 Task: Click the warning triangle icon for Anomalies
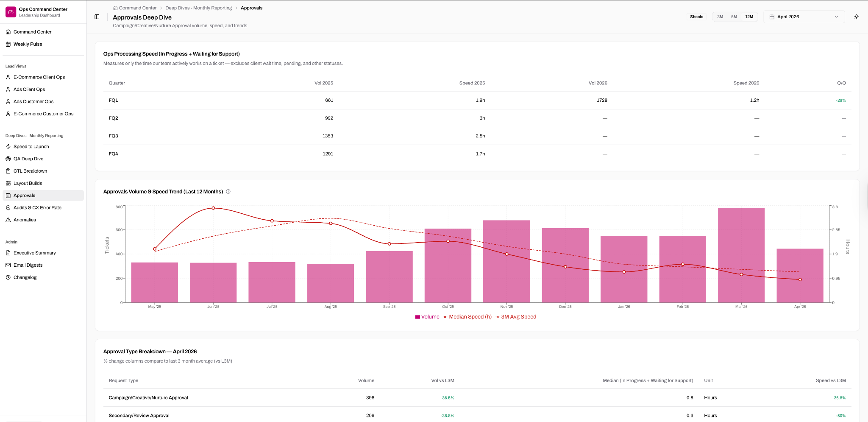tap(8, 220)
